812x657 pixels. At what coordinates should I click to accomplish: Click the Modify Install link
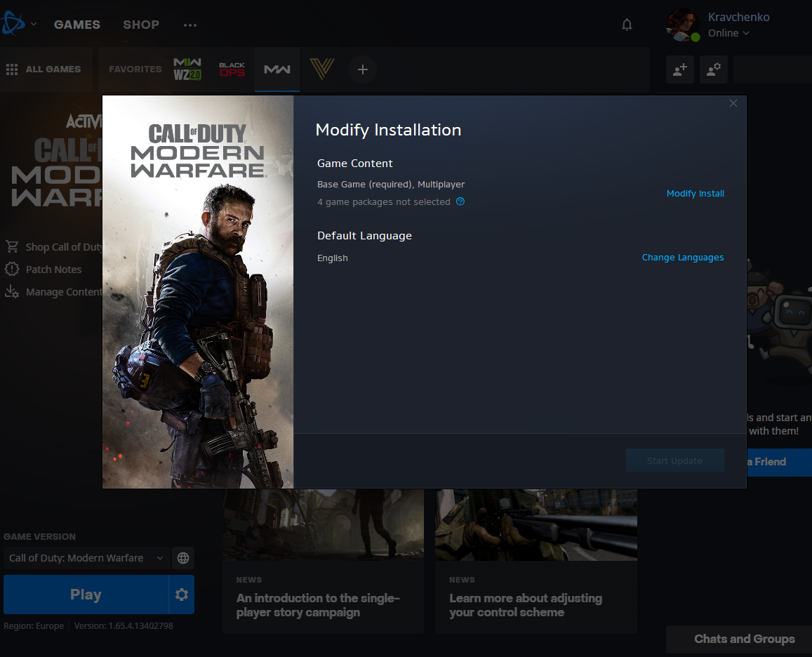(x=695, y=193)
